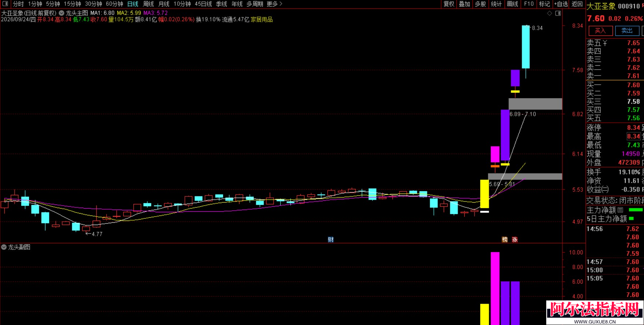This screenshot has width=644, height=325.
Task: Expand the 龙头主图 indicator dropdown
Action: [62, 13]
